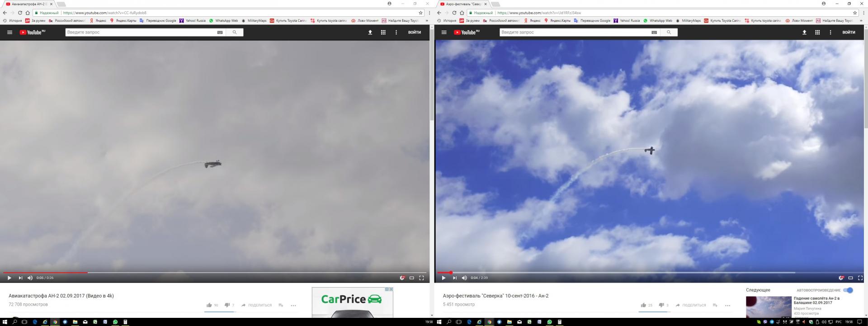Image resolution: width=868 pixels, height=326 pixels.
Task: Open WhatsApp Web bookmark in right window
Action: click(x=658, y=21)
